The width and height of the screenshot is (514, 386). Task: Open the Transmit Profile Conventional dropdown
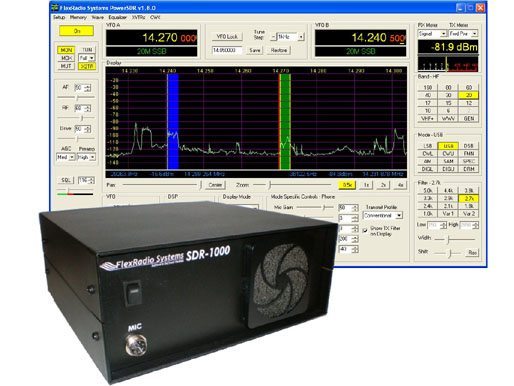[x=383, y=216]
